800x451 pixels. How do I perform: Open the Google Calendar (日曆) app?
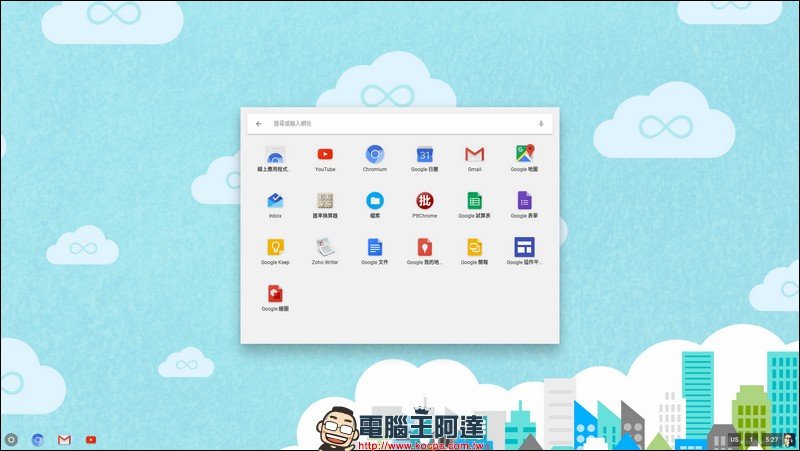point(424,154)
